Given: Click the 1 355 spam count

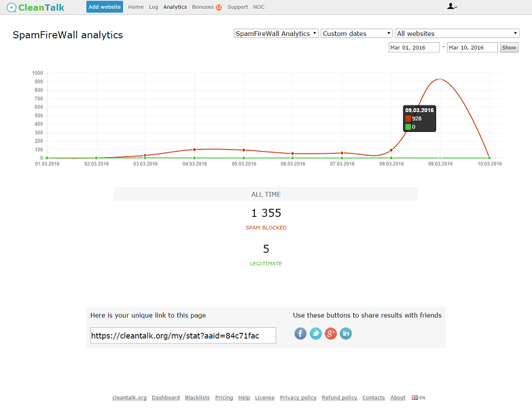Looking at the screenshot, I should pyautogui.click(x=266, y=213).
